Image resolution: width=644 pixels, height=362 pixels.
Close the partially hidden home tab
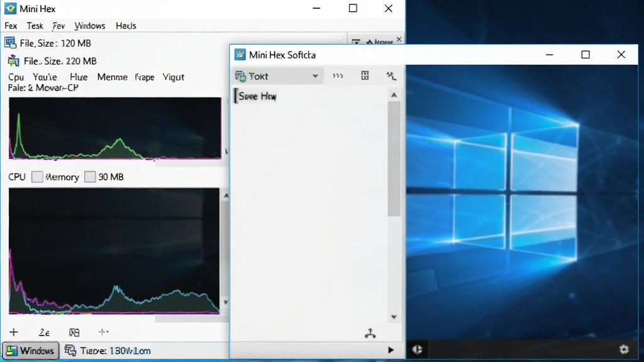[399, 40]
